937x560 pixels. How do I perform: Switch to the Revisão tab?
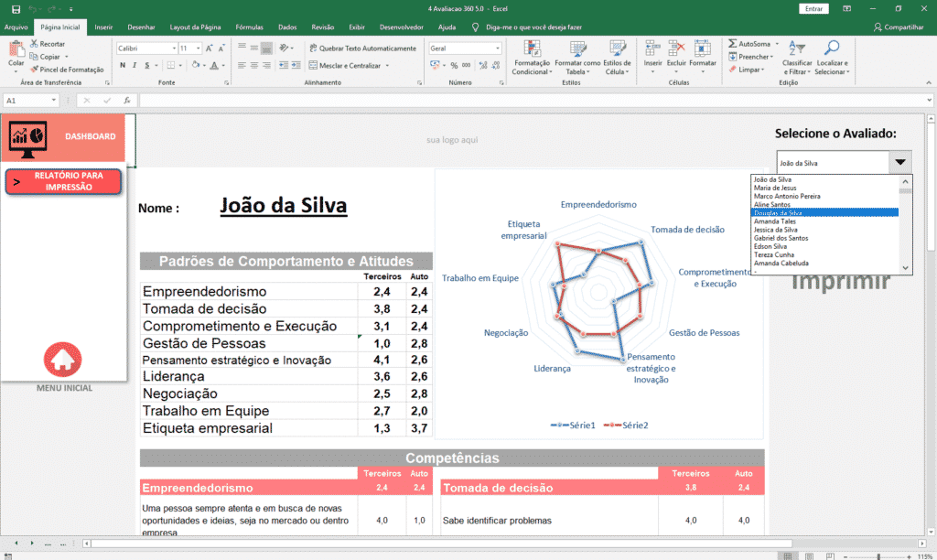(x=323, y=27)
